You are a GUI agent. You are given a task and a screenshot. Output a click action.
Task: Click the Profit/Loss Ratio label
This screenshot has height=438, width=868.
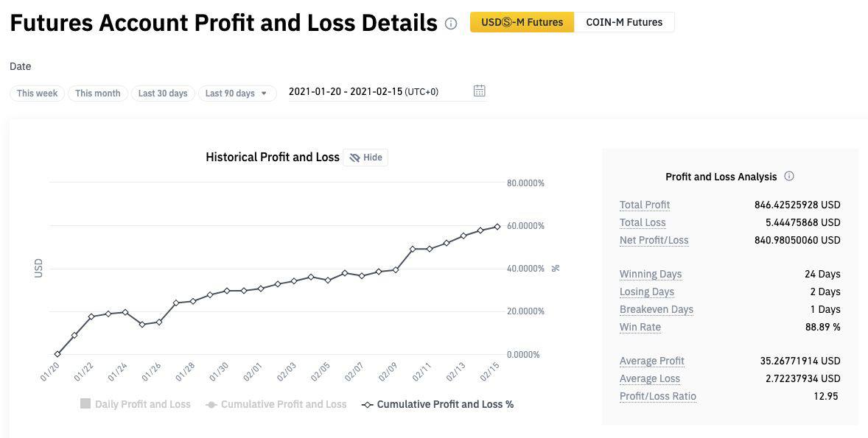658,396
